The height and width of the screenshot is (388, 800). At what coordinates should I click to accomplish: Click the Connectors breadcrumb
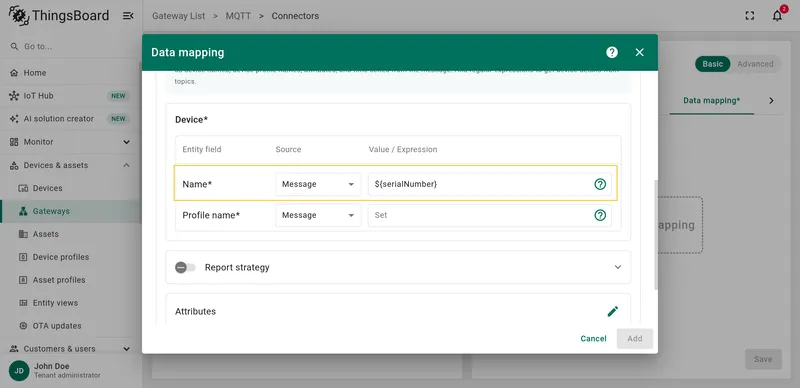pos(295,16)
